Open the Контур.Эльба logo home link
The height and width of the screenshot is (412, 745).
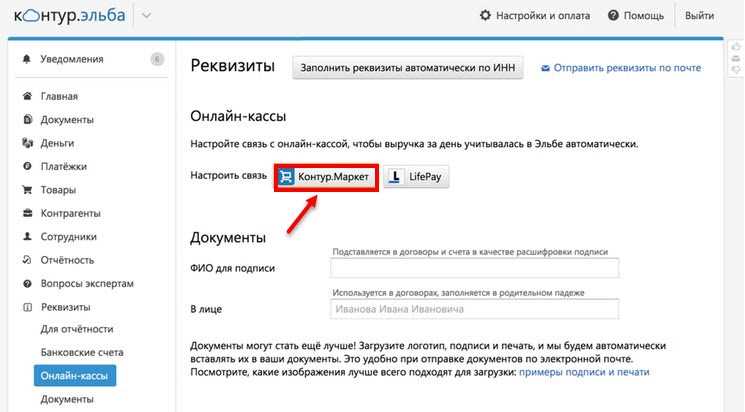pyautogui.click(x=69, y=16)
